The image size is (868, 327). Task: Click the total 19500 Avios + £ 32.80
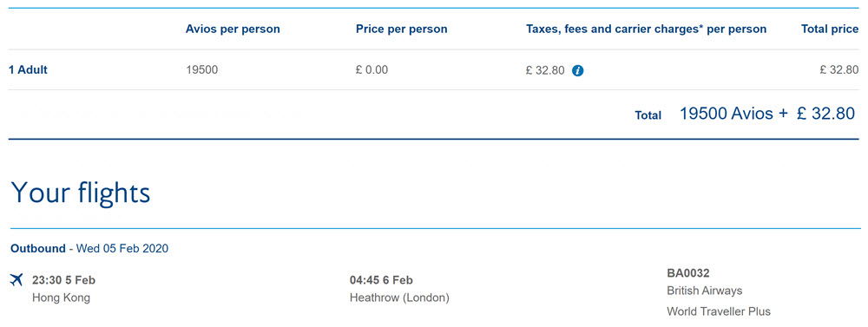(x=767, y=114)
